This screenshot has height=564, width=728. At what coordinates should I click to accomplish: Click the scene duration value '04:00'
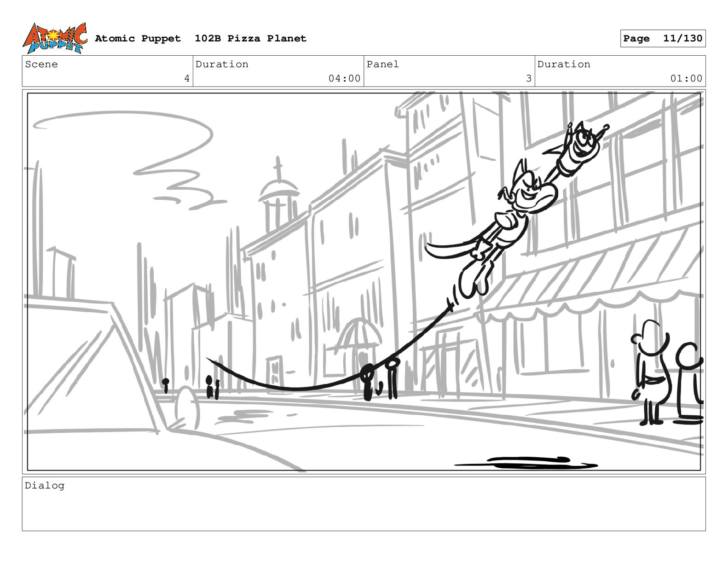tap(344, 79)
